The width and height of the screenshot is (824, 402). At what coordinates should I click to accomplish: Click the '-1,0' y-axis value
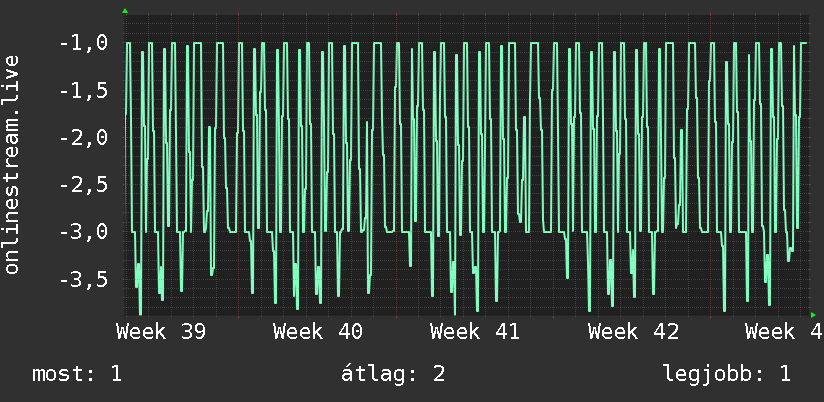tap(84, 43)
